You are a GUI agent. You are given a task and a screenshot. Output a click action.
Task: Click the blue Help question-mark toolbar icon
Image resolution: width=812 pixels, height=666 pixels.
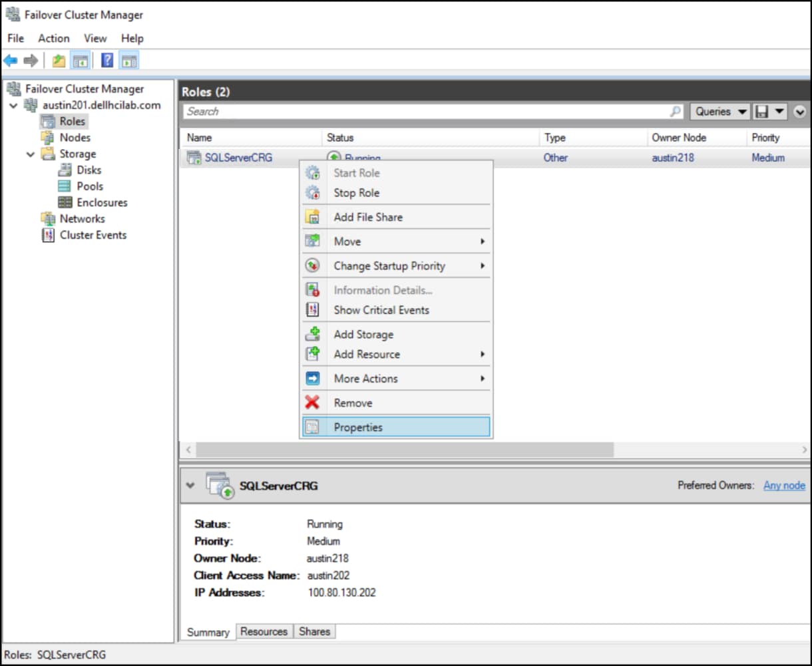point(106,61)
